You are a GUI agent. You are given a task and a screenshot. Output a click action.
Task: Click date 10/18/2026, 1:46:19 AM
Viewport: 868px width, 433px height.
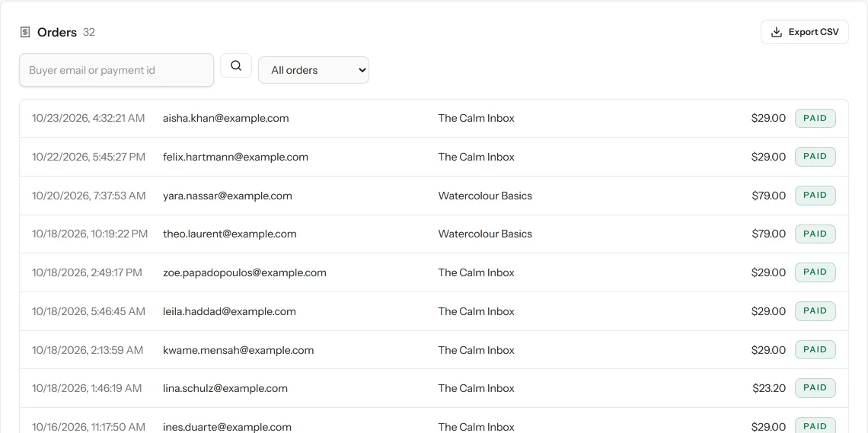click(x=87, y=388)
